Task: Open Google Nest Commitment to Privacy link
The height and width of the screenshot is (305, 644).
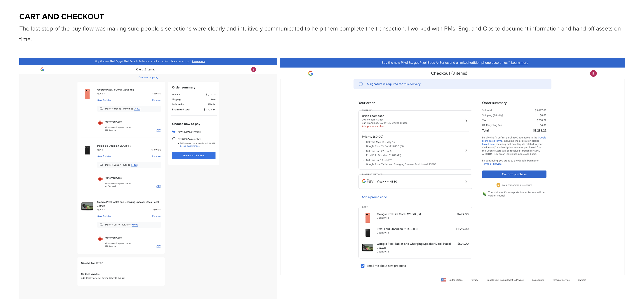Action: coord(505,280)
